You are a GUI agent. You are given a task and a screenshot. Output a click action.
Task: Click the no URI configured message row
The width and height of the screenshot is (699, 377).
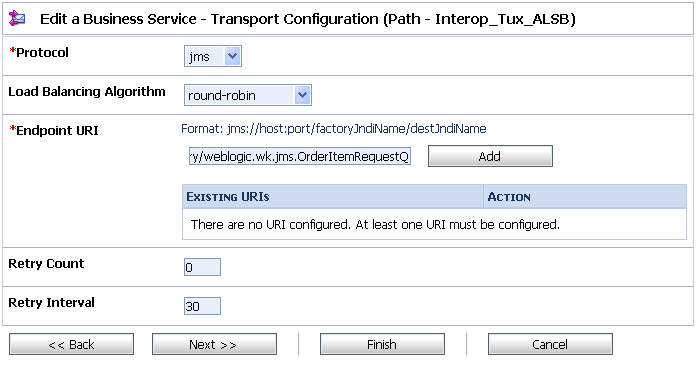[x=434, y=224]
